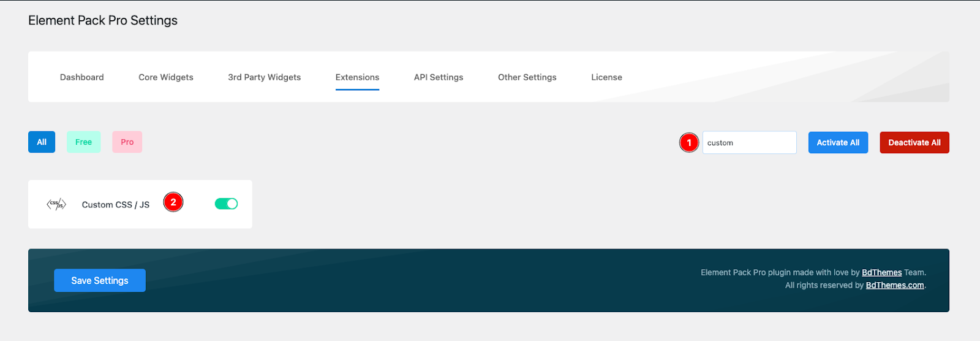Screen dimensions: 980x341
Task: Open the BdThemes.com link
Action: click(x=895, y=285)
